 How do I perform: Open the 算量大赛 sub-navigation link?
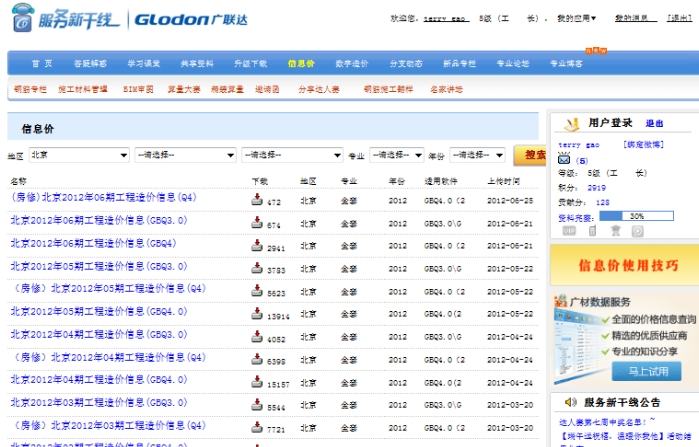pyautogui.click(x=184, y=89)
